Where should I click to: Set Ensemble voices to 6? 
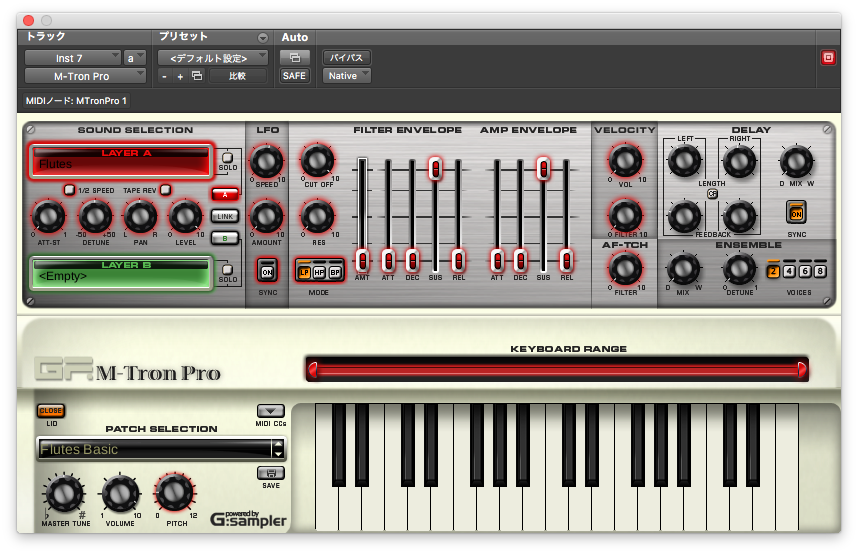[x=805, y=271]
